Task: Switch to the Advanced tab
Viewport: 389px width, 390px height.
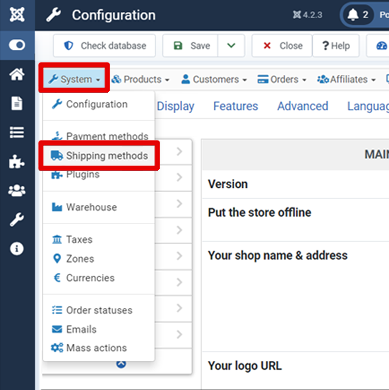Action: (303, 106)
